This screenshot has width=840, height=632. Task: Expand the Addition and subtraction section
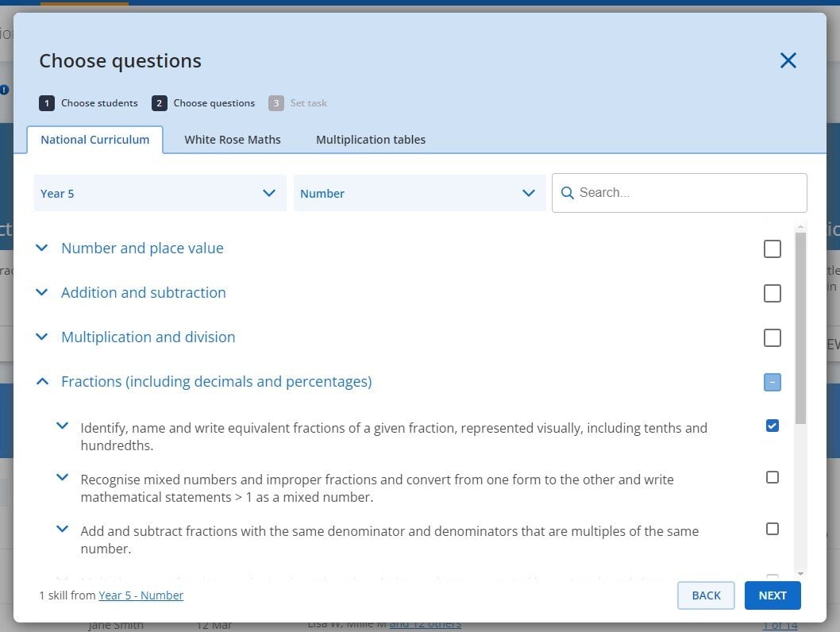tap(42, 293)
